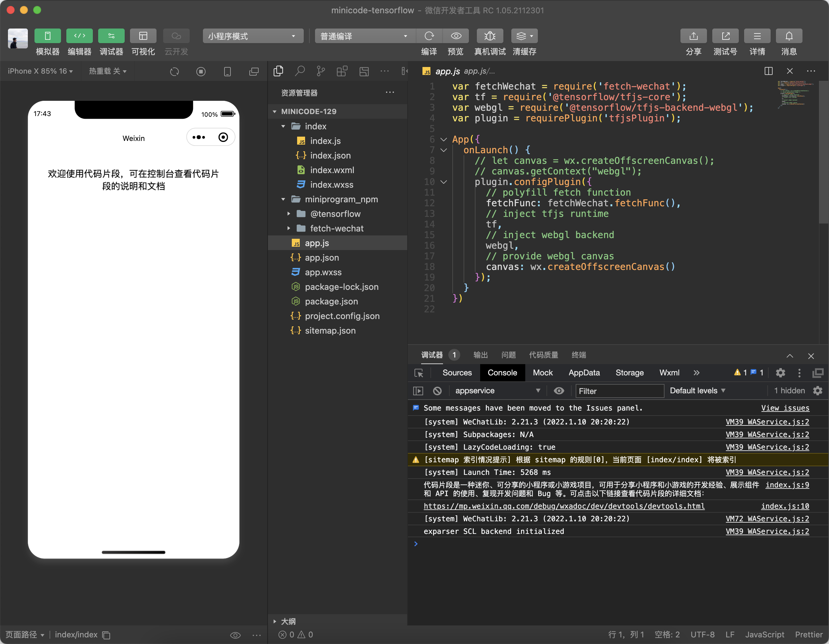Image resolution: width=829 pixels, height=644 pixels.
Task: Open the Default levels dropdown
Action: 697,391
